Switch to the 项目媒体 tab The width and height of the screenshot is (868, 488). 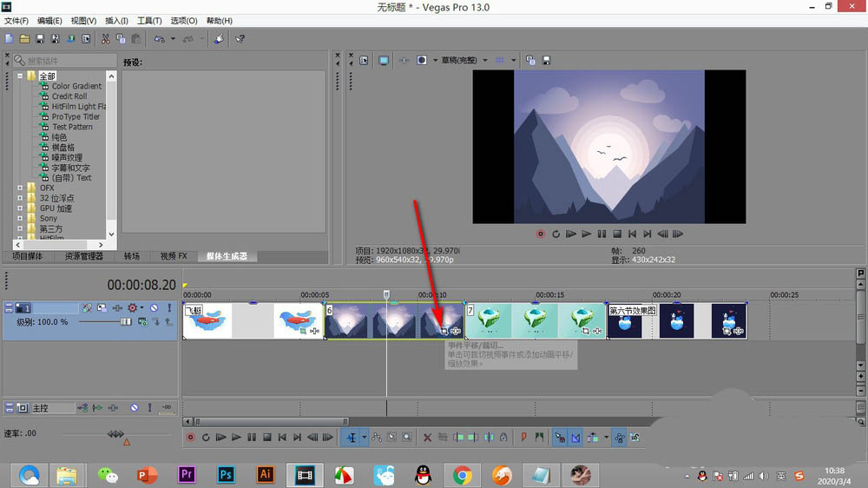[x=28, y=256]
